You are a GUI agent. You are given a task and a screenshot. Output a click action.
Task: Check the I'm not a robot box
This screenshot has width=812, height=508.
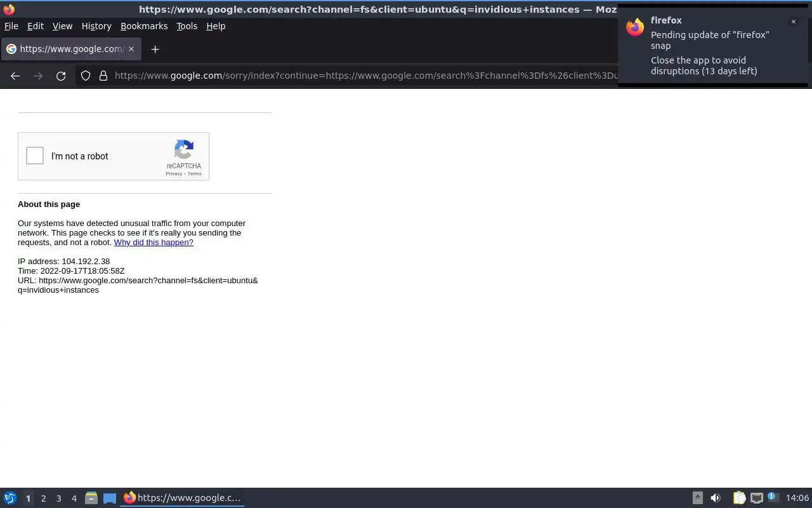pos(35,156)
